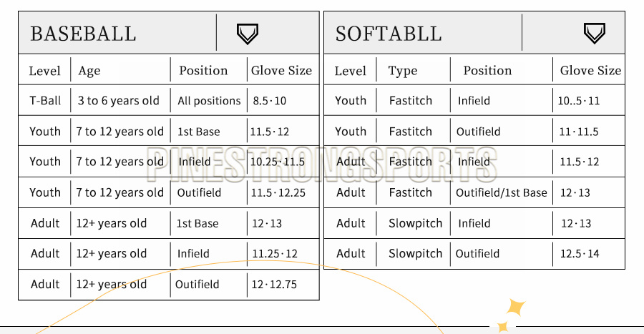This screenshot has width=644, height=334.
Task: Select the "All positions" cell
Action: coord(209,101)
